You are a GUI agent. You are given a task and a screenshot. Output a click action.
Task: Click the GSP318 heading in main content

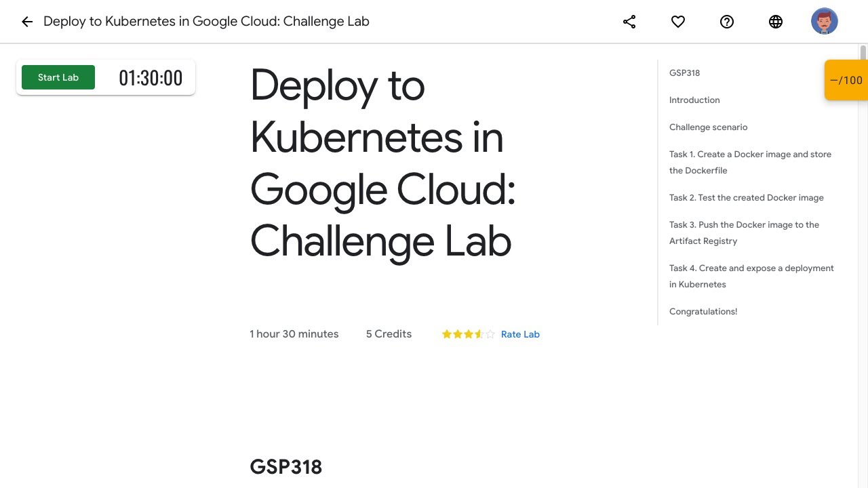pyautogui.click(x=286, y=467)
